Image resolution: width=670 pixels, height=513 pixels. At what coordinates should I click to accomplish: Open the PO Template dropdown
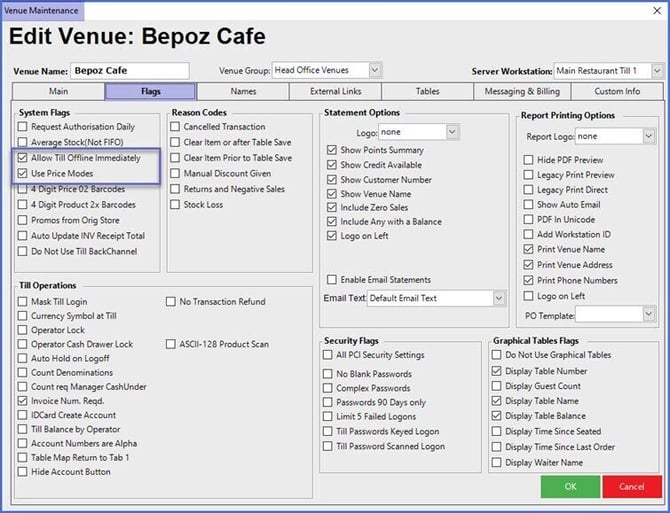(x=648, y=314)
